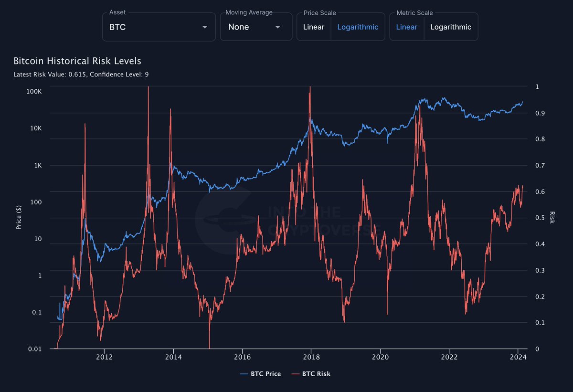Switch Price Scale to Linear
Screen dimensions: 573x392
[x=313, y=27]
